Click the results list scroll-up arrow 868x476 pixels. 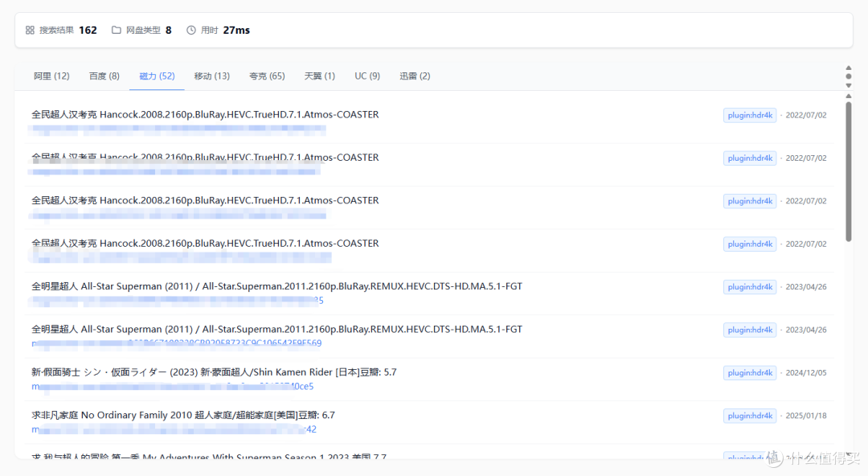coord(849,96)
